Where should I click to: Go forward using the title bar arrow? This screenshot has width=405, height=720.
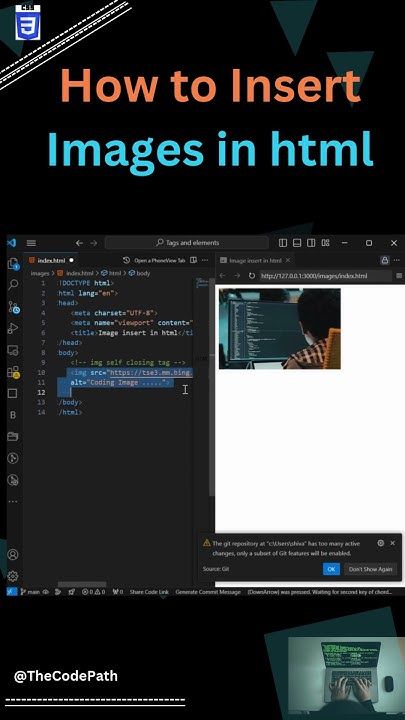(x=94, y=243)
